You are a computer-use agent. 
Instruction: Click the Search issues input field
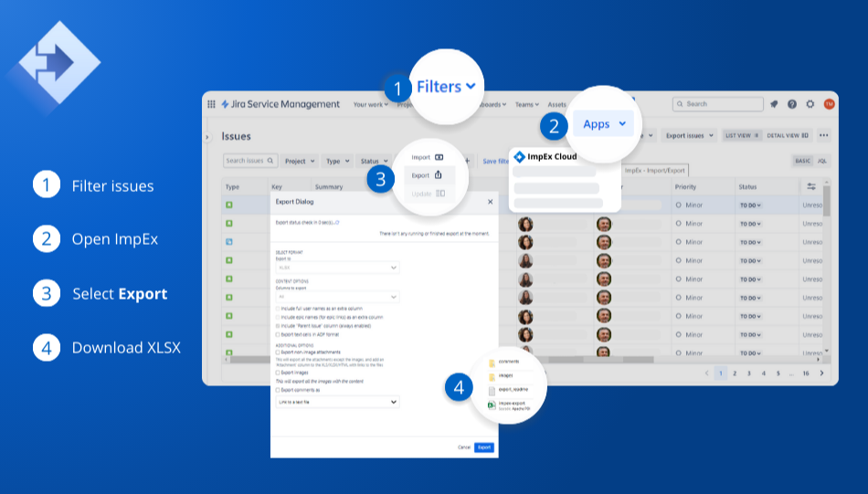coord(250,161)
